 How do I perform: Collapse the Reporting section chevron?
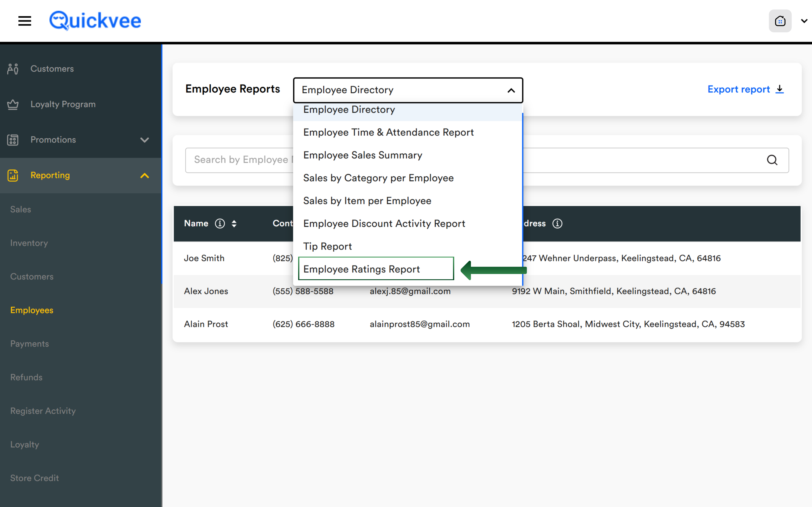(145, 175)
